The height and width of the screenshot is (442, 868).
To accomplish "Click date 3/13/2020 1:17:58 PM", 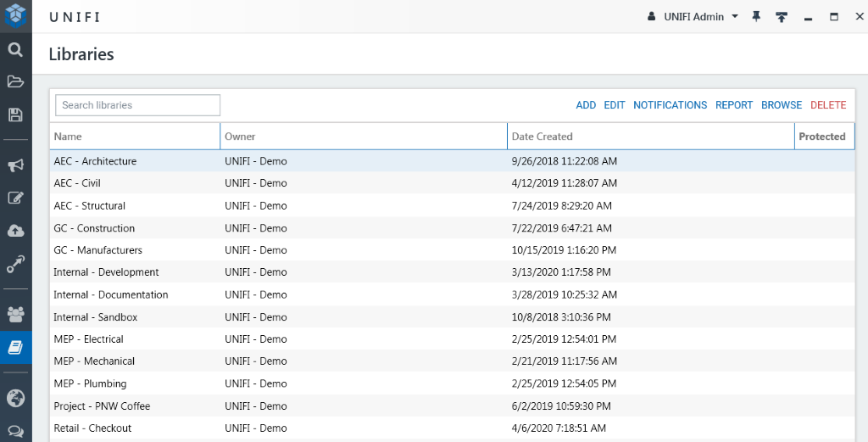I will [x=561, y=272].
